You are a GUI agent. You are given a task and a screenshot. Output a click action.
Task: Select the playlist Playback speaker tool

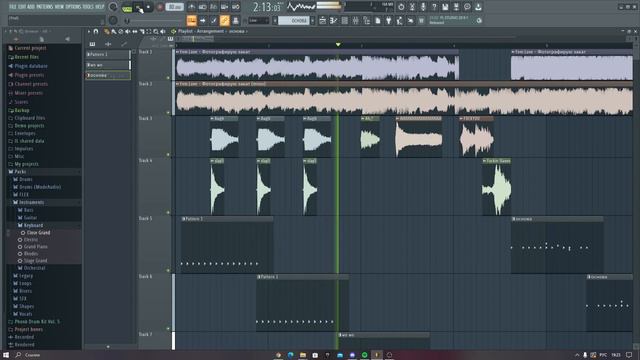[163, 31]
